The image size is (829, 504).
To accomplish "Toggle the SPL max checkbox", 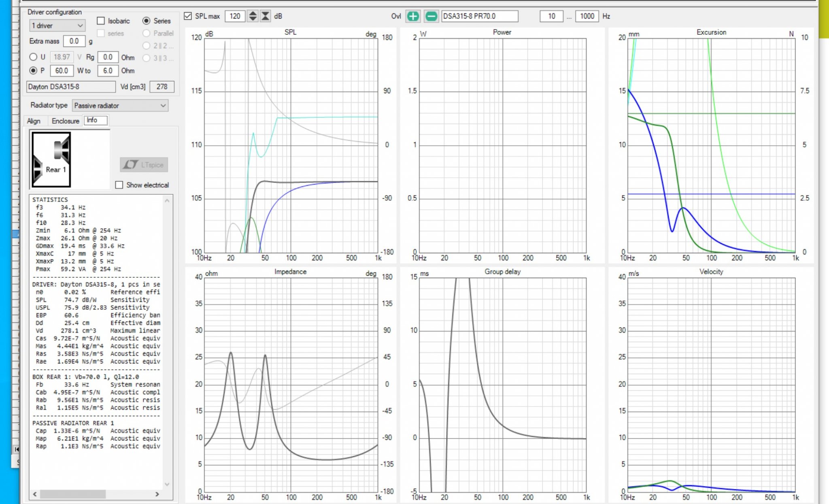I will click(x=188, y=16).
